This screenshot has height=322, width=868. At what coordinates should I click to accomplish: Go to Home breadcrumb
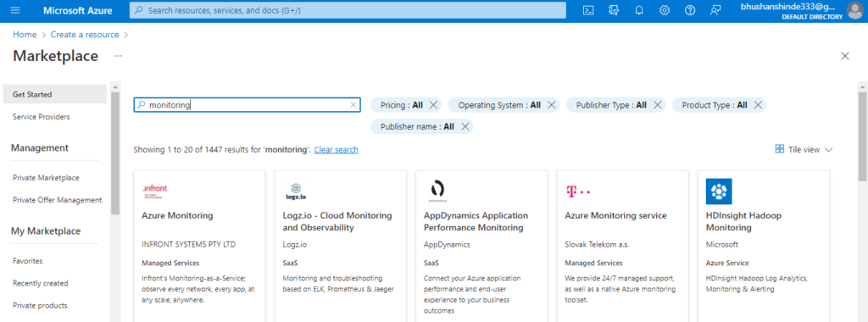point(25,34)
